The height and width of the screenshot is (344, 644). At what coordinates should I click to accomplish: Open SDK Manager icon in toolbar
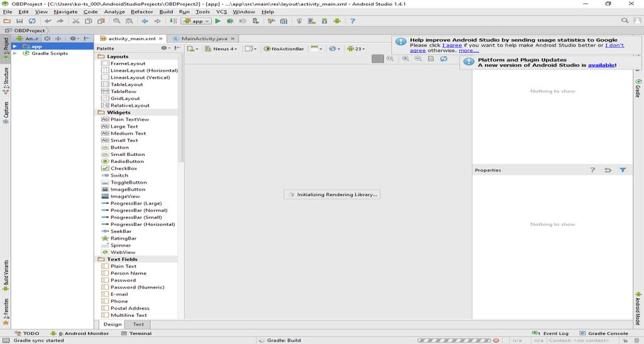325,21
